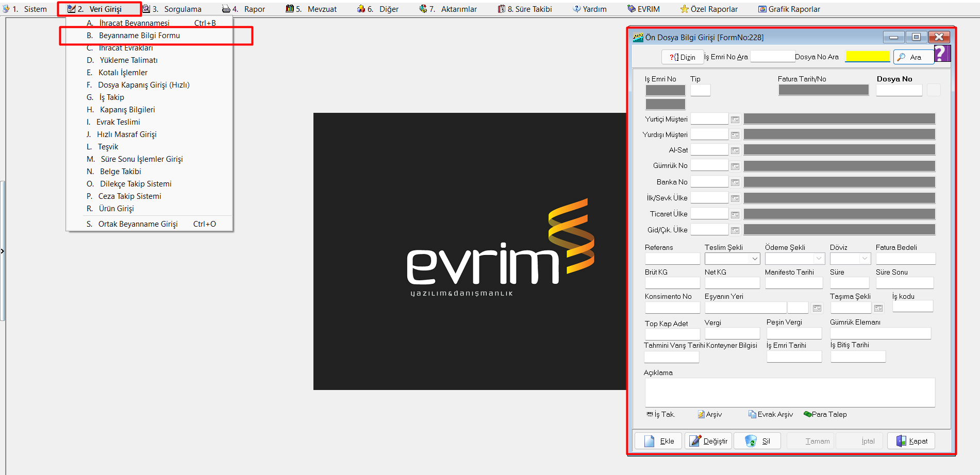Open lookup icon beside Yurtiçi Müşteri

[x=735, y=120]
